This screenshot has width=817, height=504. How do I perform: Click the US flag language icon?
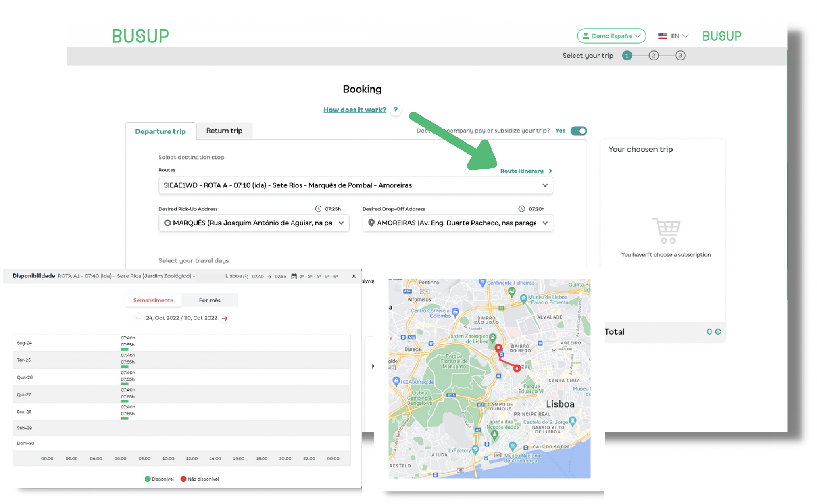663,36
